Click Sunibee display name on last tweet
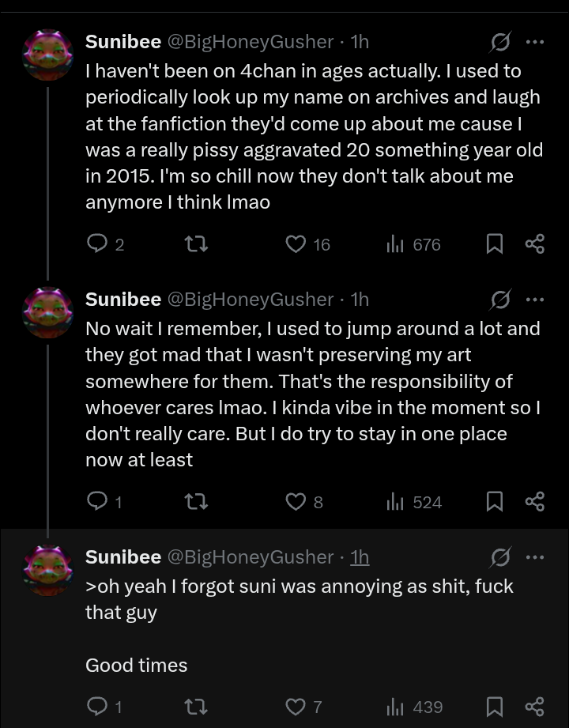Viewport: 569px width, 728px height. pyautogui.click(x=122, y=557)
